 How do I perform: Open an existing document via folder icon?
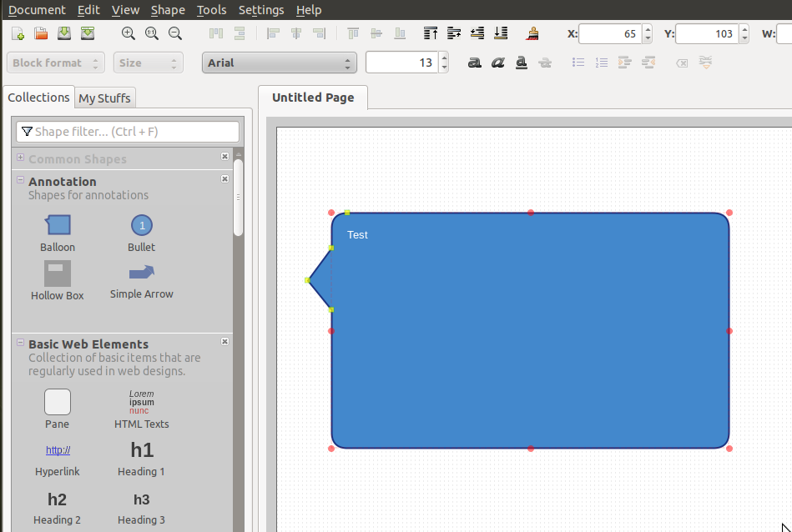pos(41,33)
